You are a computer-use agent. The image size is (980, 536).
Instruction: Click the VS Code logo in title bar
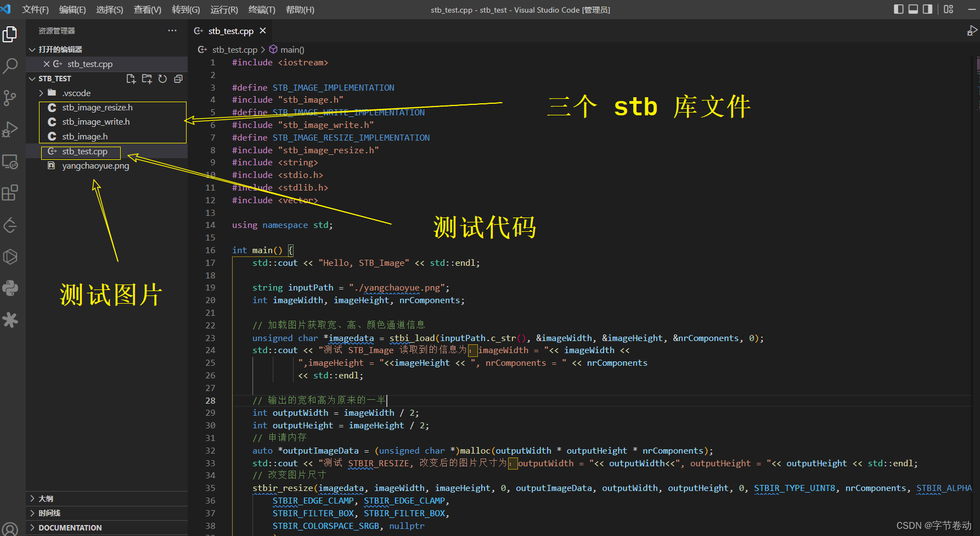pyautogui.click(x=6, y=9)
